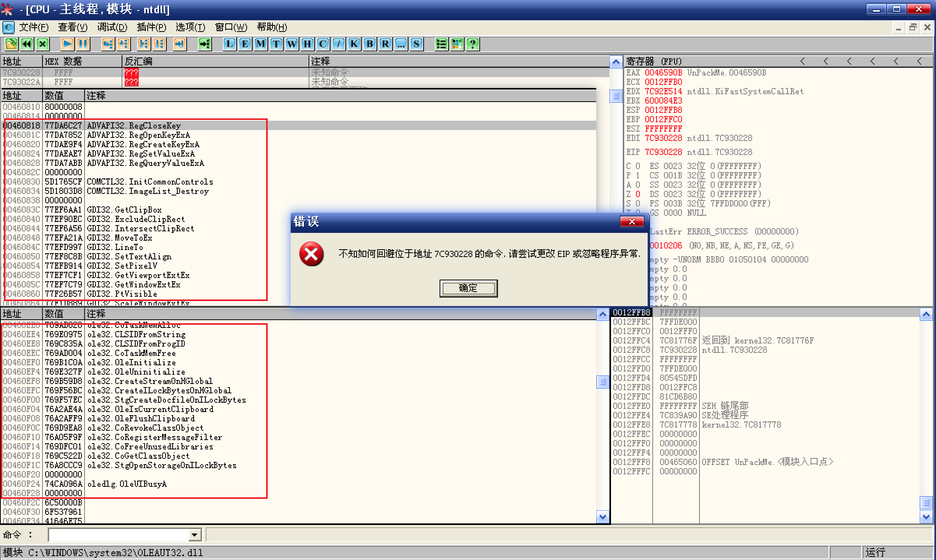Pause execution with the pause icon
The width and height of the screenshot is (936, 560).
pos(83,44)
